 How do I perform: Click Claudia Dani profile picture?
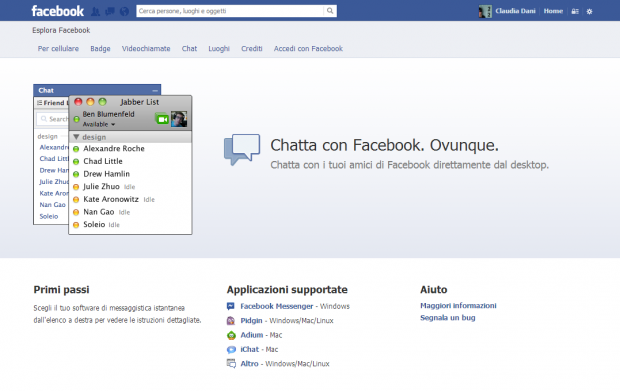click(x=485, y=11)
